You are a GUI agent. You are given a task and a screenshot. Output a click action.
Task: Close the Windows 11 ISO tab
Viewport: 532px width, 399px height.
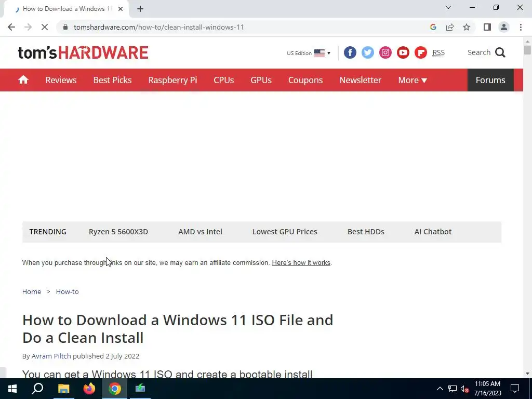point(121,9)
